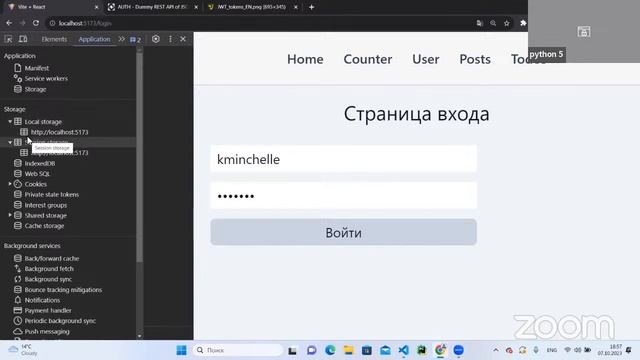Open Background sync service

click(48, 279)
